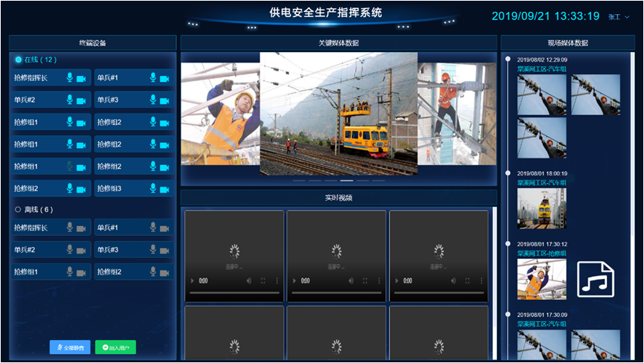This screenshot has height=363, width=644.
Task: Enter fullscreen on second real-time video
Action: coord(365,281)
